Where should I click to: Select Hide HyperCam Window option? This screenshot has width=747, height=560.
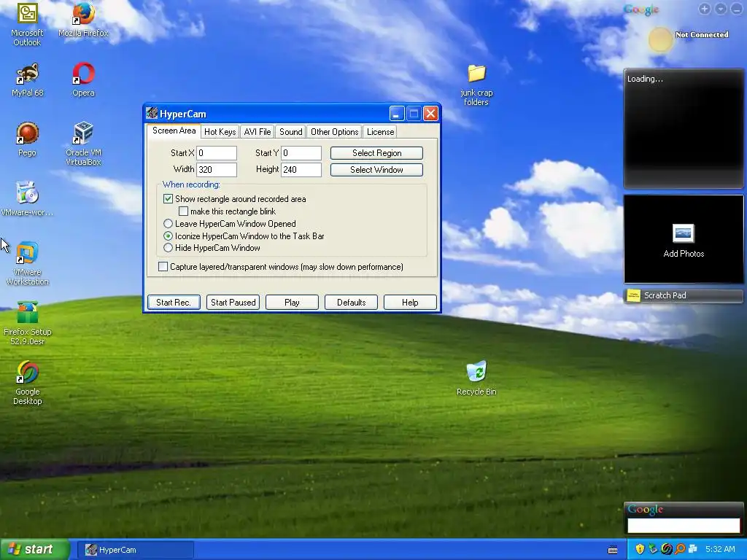(169, 248)
